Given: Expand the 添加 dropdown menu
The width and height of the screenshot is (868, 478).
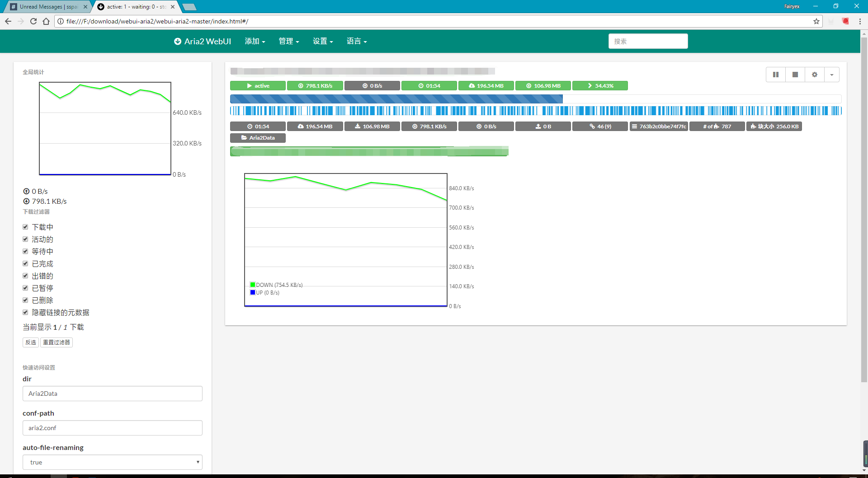Looking at the screenshot, I should tap(255, 41).
